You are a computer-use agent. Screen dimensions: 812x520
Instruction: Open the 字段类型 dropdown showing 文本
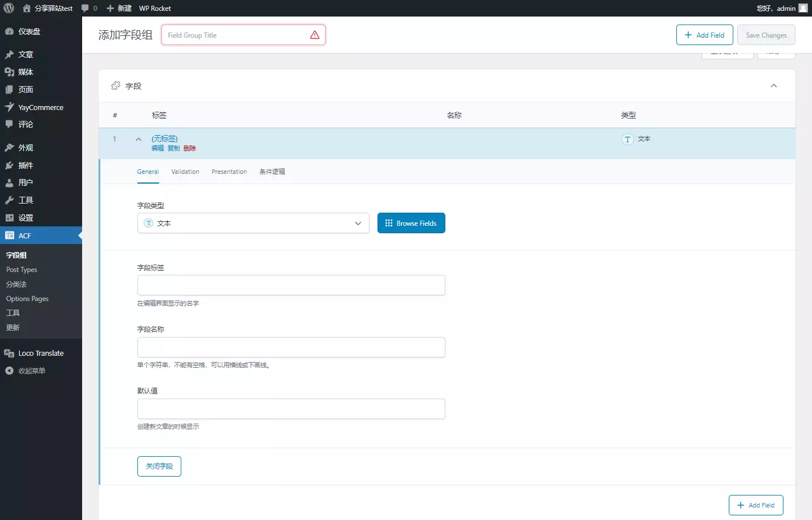coord(253,223)
